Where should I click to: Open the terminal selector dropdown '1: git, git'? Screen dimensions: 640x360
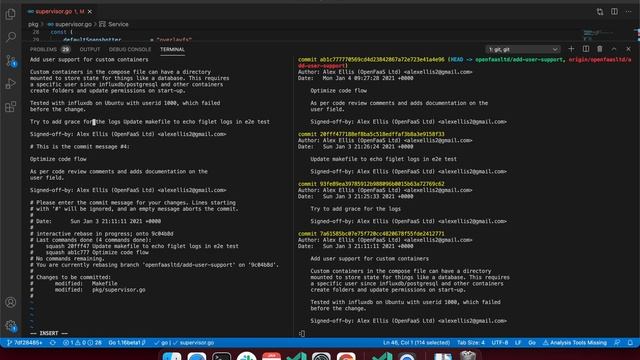point(523,49)
